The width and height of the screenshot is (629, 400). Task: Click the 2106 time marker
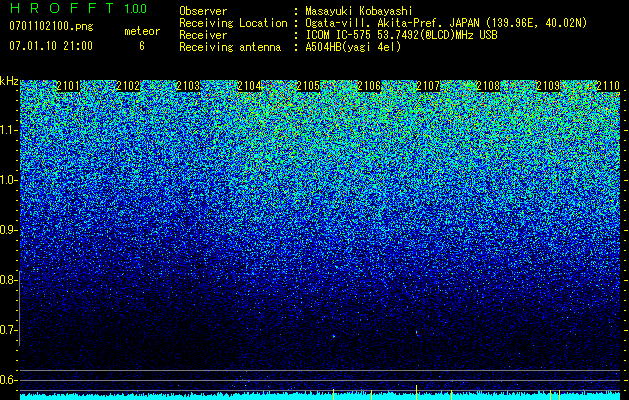click(x=369, y=86)
